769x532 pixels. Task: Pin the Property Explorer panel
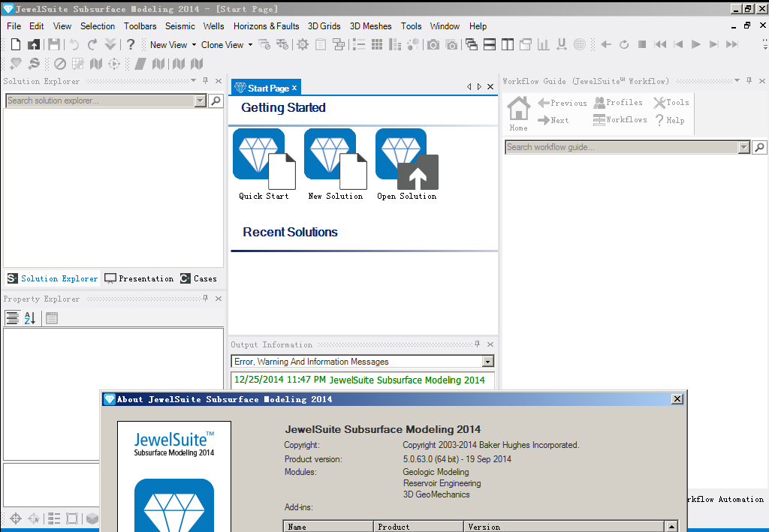pos(206,299)
